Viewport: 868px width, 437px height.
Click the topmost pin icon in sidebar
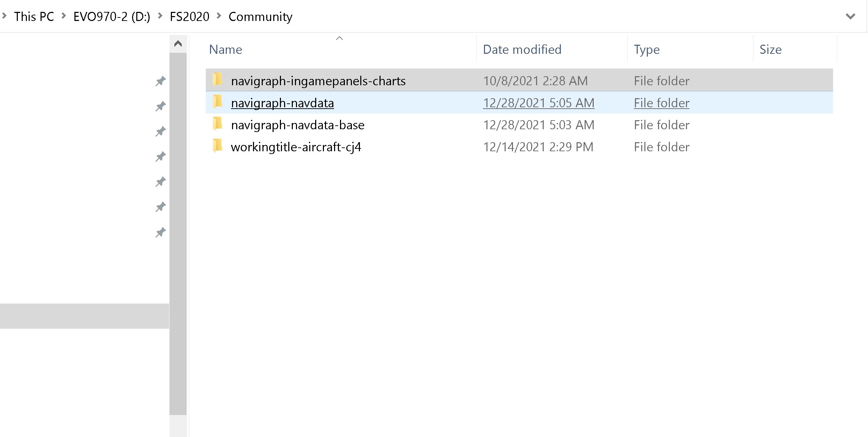(x=160, y=81)
